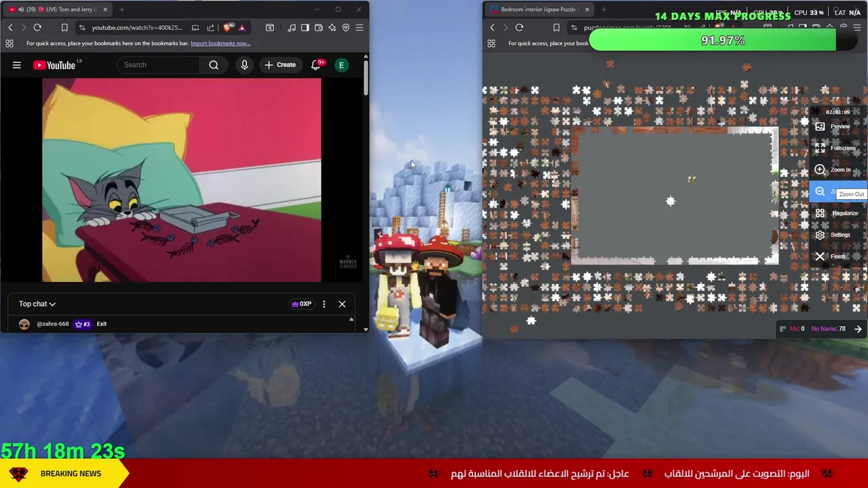Image resolution: width=868 pixels, height=488 pixels.
Task: Open the VPN shield icon in YouTube window
Action: tap(346, 28)
